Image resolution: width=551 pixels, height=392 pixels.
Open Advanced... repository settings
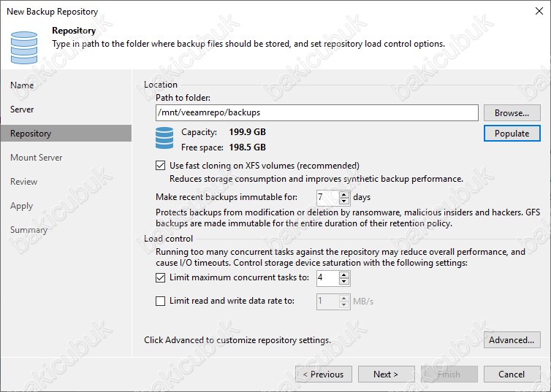point(512,339)
